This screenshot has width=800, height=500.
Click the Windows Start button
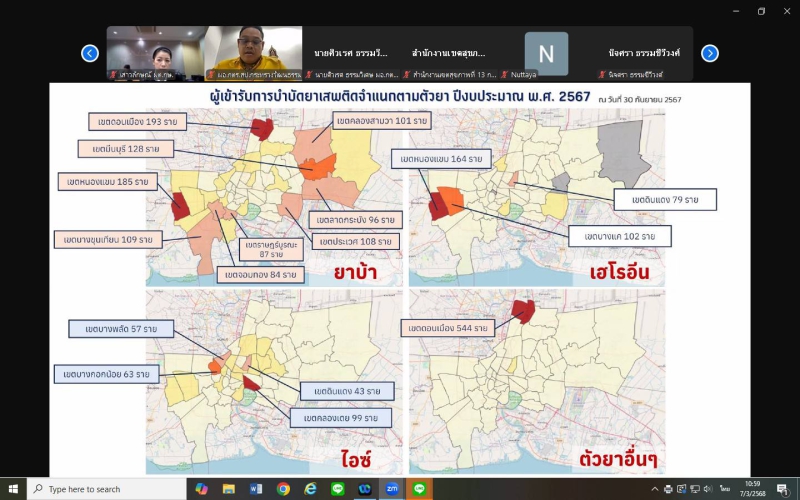tap(12, 489)
